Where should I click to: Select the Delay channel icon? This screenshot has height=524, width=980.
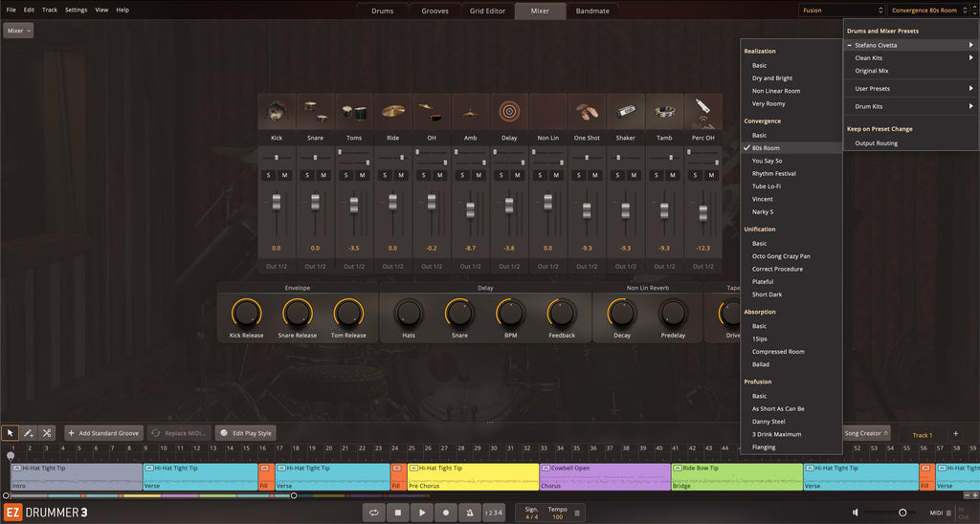coord(509,112)
